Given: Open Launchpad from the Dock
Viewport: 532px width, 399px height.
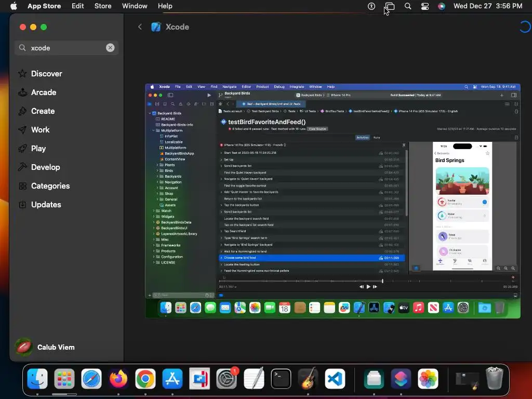Looking at the screenshot, I should tap(64, 379).
